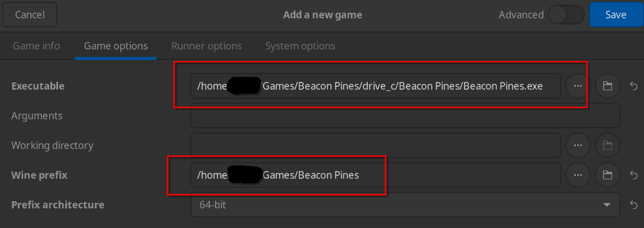Image resolution: width=644 pixels, height=228 pixels.
Task: Reset the Executable field with undo arrow
Action: [x=634, y=86]
